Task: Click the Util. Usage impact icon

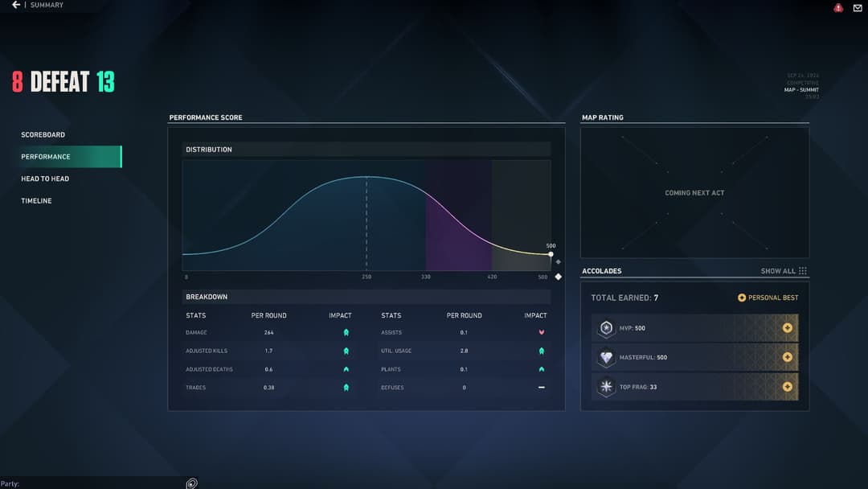Action: tap(542, 351)
